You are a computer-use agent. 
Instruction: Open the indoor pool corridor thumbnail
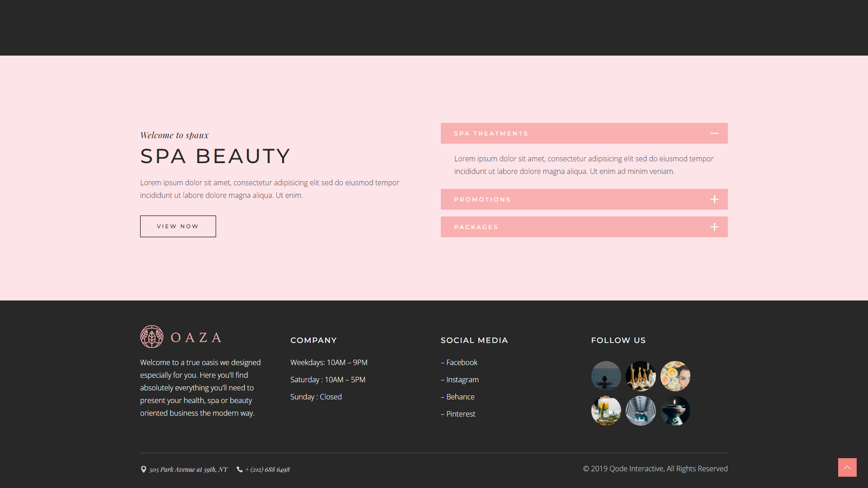[641, 411]
